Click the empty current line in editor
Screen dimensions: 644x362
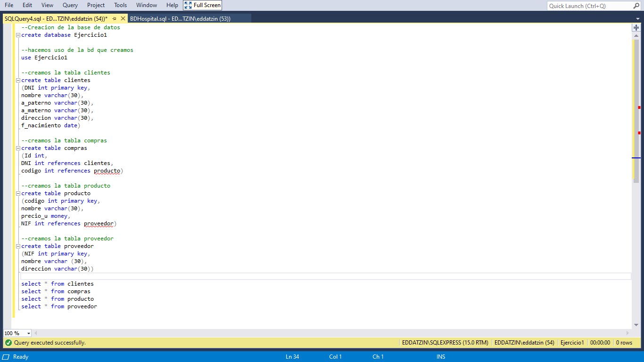[x=325, y=276]
